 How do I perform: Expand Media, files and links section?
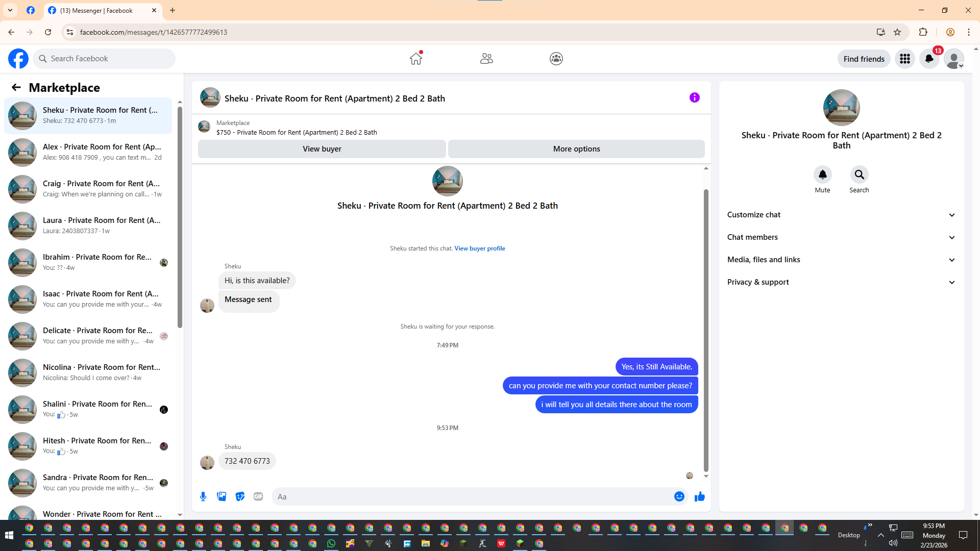[x=841, y=260]
